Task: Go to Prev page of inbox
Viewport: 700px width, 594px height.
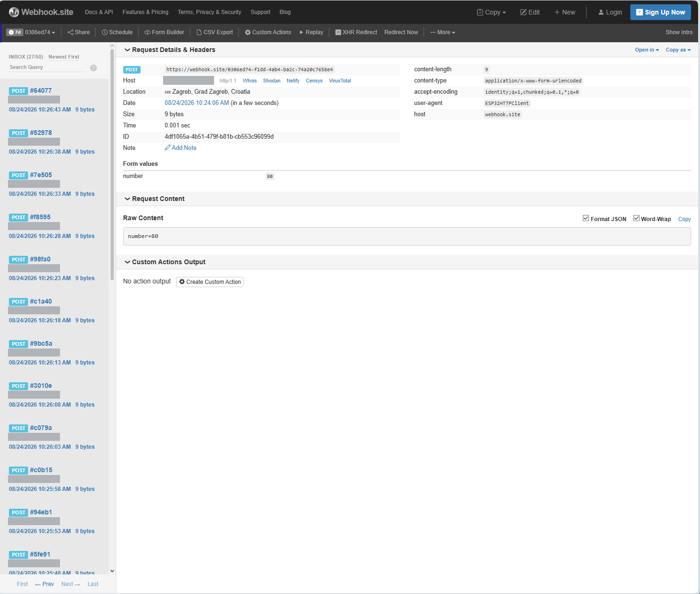Action: click(45, 584)
